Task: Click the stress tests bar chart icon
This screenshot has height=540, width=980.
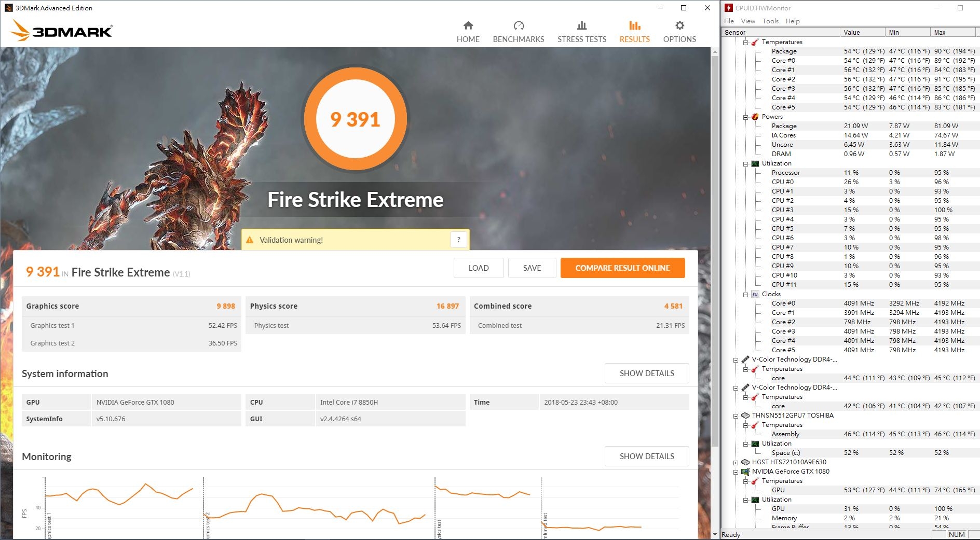Action: click(x=582, y=25)
